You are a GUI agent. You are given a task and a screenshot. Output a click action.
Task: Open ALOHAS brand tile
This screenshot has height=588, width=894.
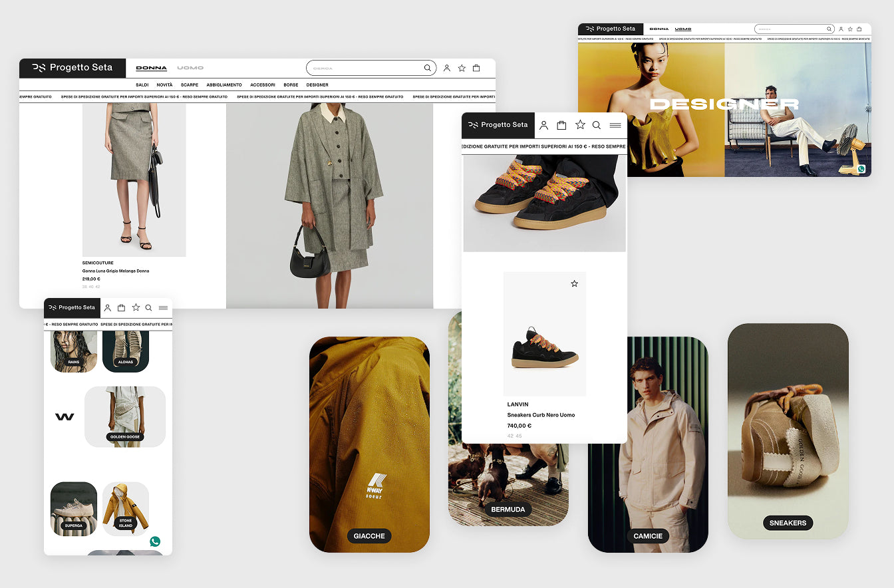click(126, 351)
